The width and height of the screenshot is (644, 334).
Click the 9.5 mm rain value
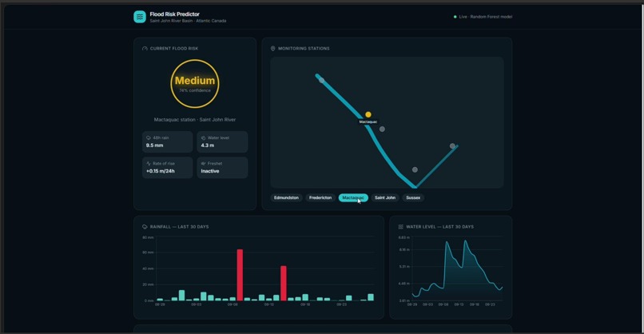[x=155, y=145]
